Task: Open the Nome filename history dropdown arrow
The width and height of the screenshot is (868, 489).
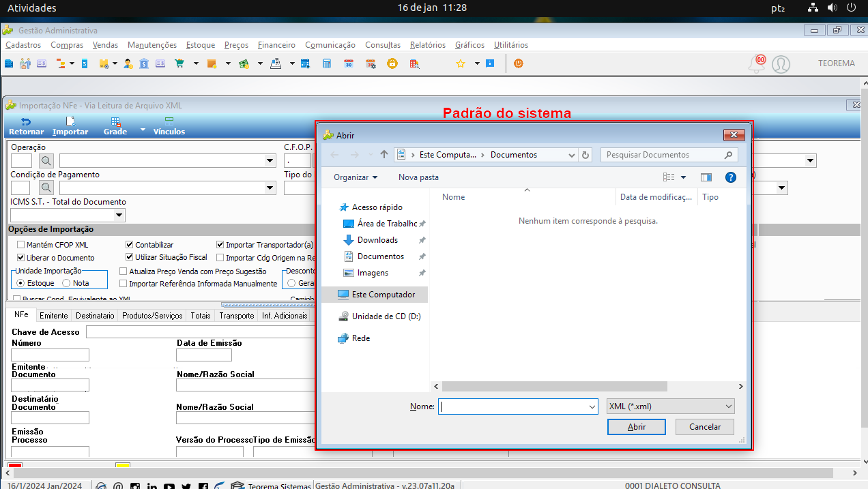Action: (x=592, y=406)
